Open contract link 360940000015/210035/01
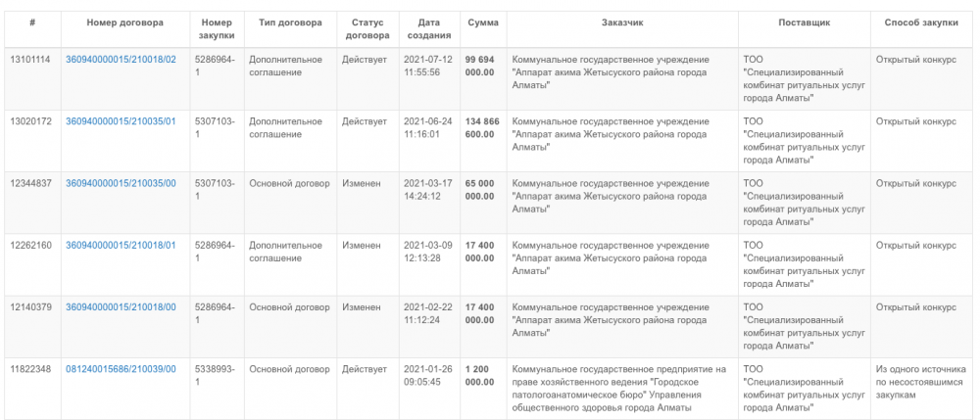Screen dimensions: 980x420 (121, 121)
